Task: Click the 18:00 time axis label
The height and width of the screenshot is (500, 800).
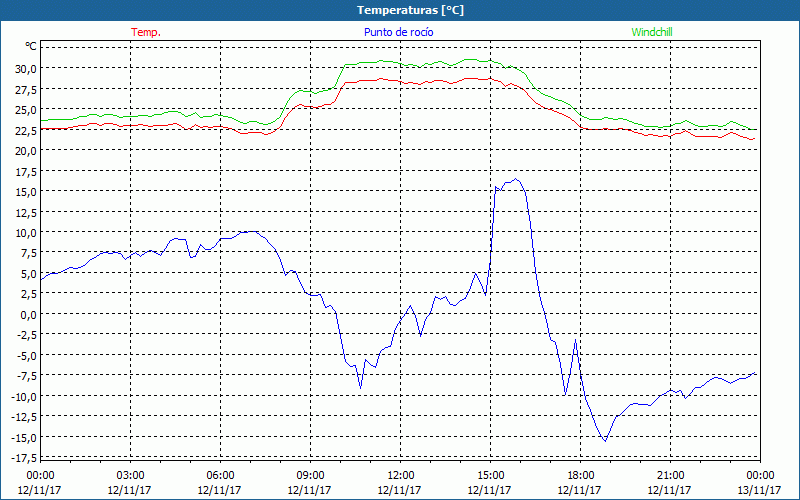Action: point(581,476)
